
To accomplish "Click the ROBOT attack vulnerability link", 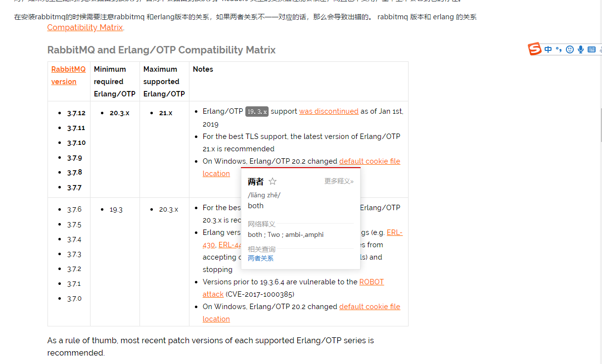I will coord(371,281).
